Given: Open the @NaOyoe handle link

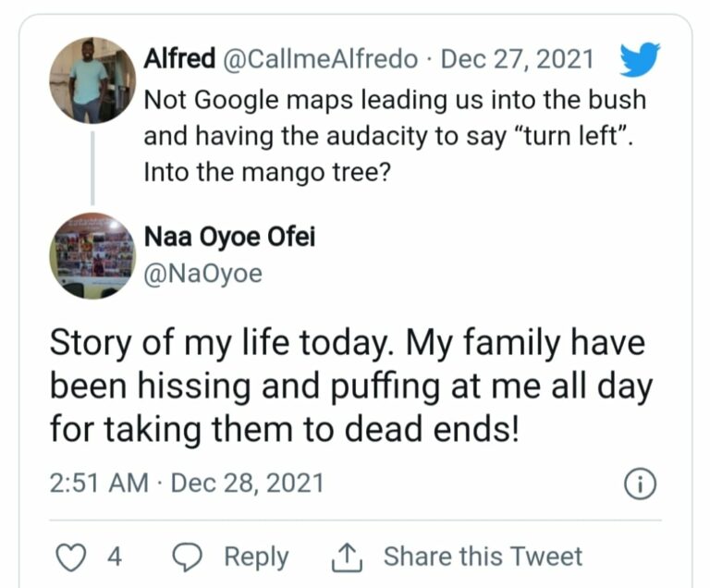Looking at the screenshot, I should pyautogui.click(x=202, y=274).
